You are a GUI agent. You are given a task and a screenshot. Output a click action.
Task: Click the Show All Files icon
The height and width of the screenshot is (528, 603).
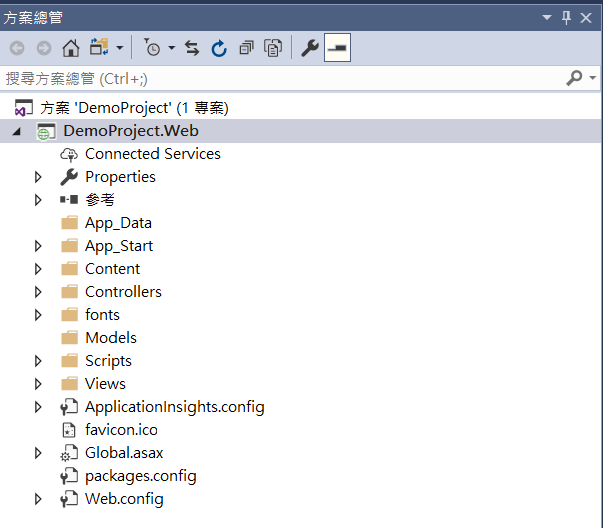pyautogui.click(x=272, y=48)
